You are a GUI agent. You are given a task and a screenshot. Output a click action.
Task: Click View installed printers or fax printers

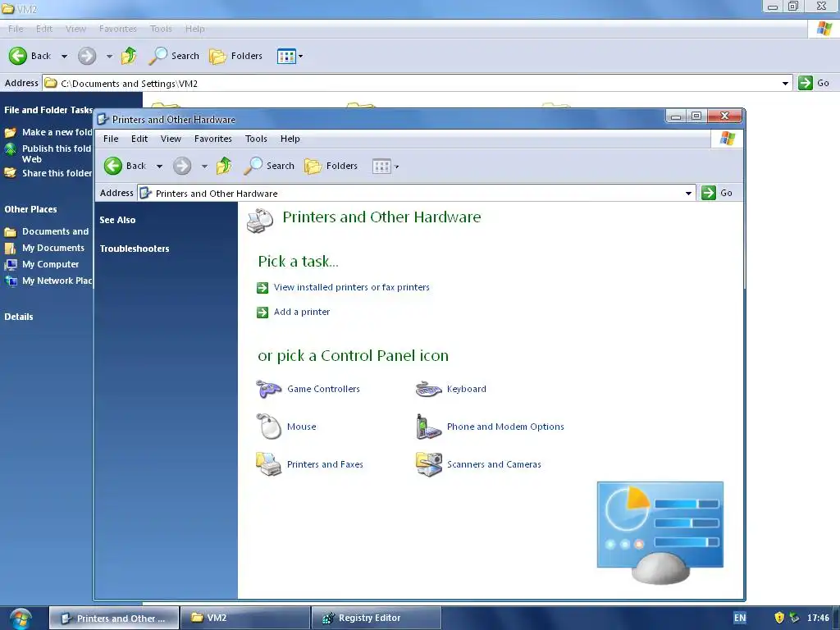coord(351,287)
